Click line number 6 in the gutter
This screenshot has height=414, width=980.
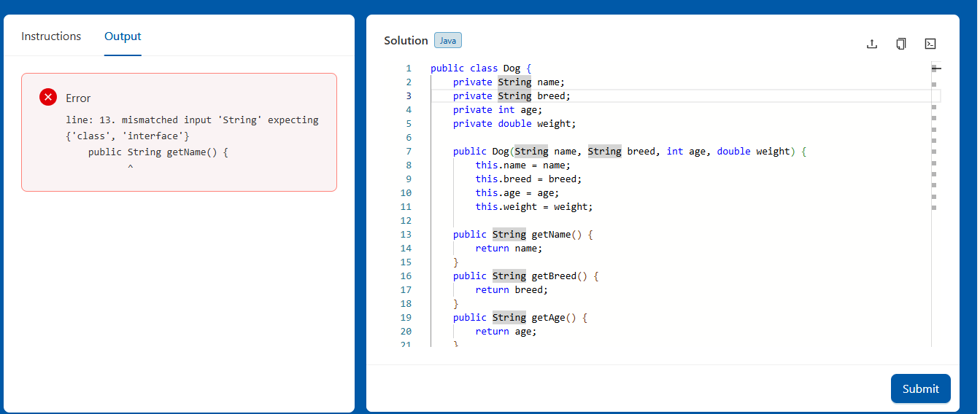pos(409,138)
